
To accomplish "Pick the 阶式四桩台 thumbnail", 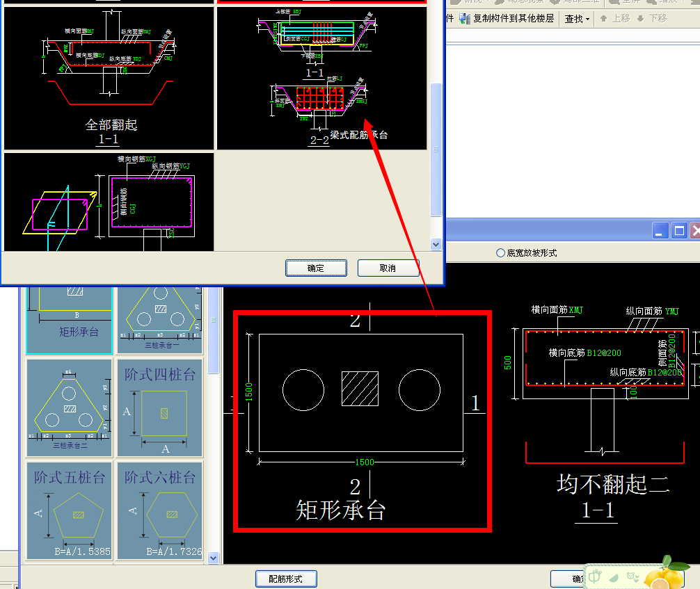I will pyautogui.click(x=160, y=408).
